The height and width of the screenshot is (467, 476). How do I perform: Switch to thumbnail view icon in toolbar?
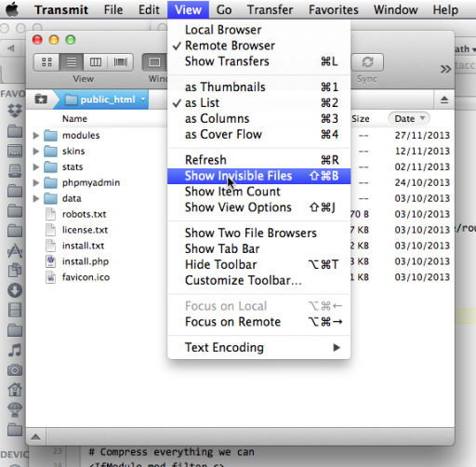coord(46,62)
